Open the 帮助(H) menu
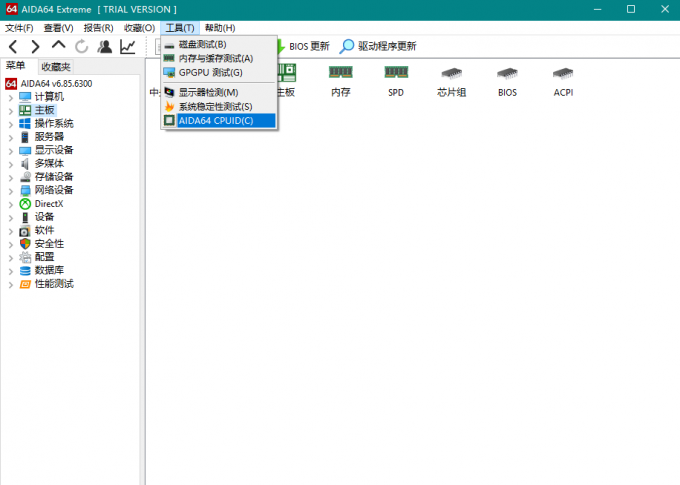The image size is (680, 485). 220,28
